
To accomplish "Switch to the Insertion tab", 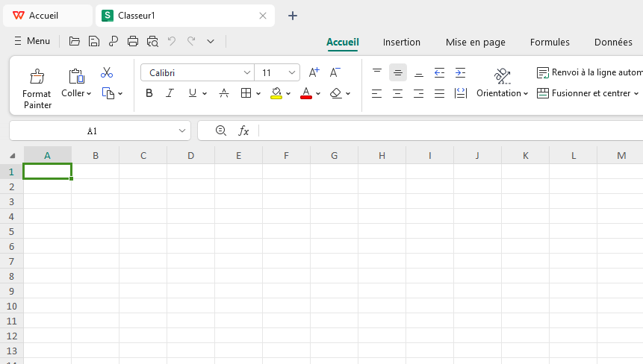I will [402, 43].
